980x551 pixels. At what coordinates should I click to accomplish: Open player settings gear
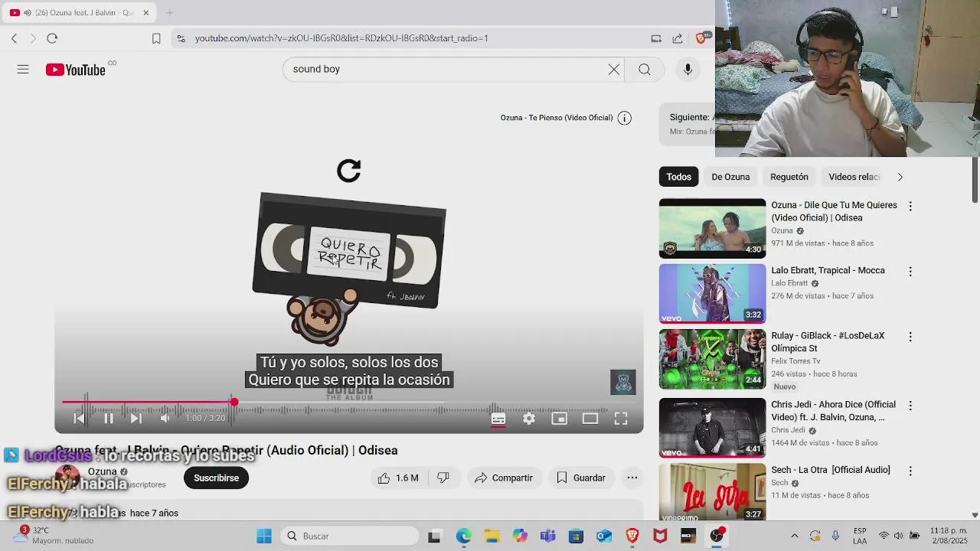tap(529, 419)
